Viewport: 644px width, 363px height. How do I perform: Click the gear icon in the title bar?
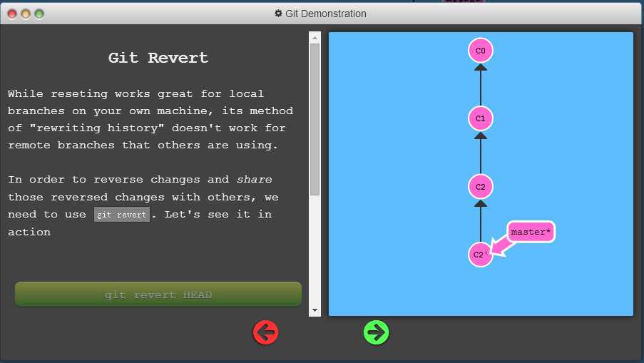278,13
